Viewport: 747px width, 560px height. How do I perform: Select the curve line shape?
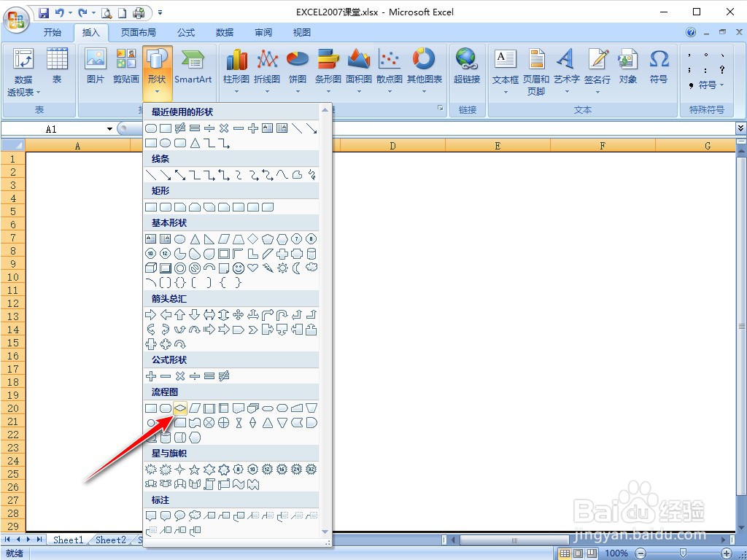click(282, 175)
